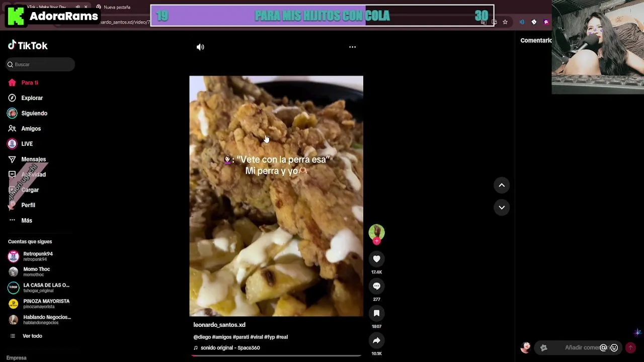Click the #real hashtag
The height and width of the screenshot is (362, 644).
(282, 337)
